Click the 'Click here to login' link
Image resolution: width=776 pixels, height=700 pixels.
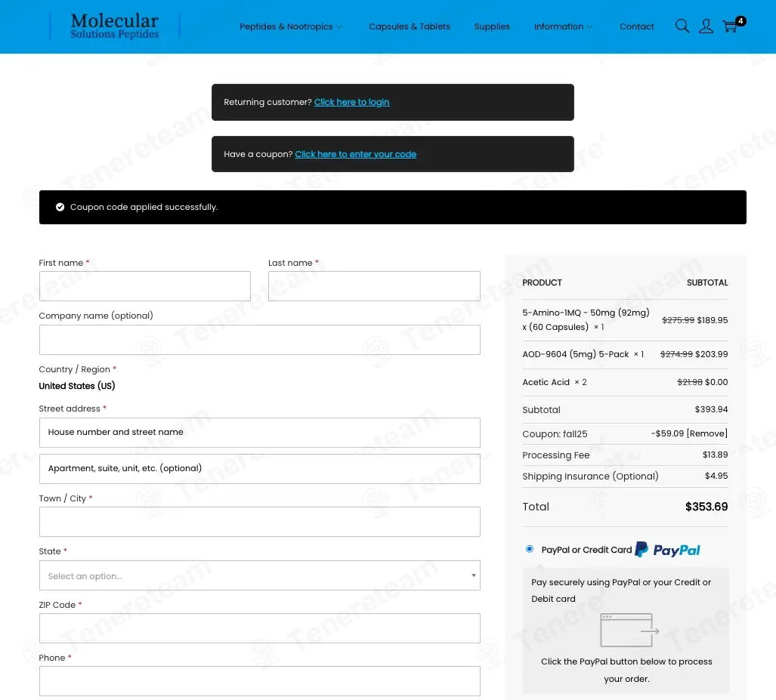coord(351,102)
